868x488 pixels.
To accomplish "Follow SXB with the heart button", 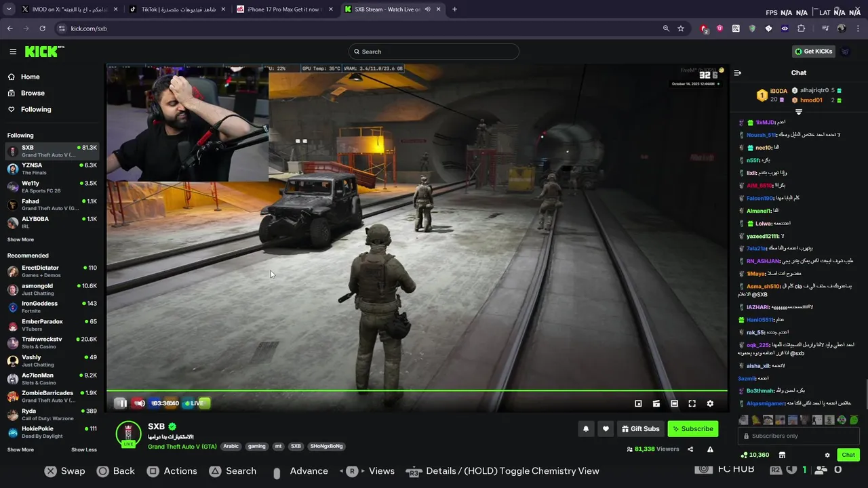I will pos(606,428).
